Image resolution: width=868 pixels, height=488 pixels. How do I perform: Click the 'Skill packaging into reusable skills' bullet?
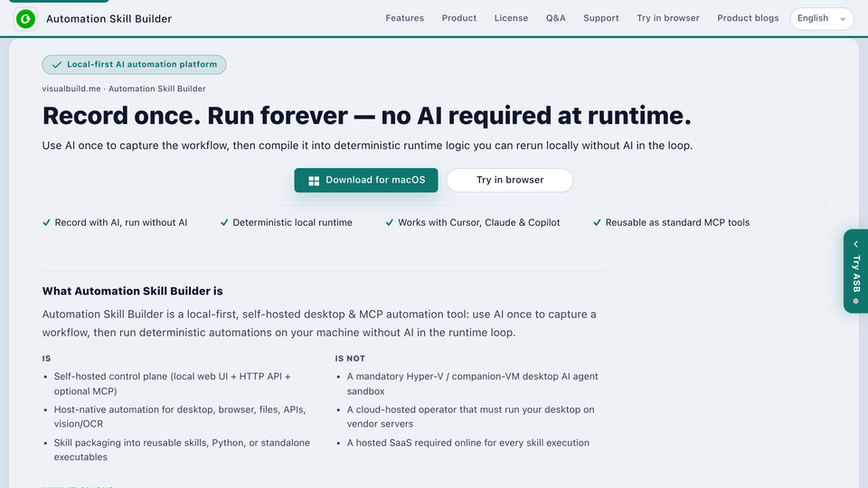coord(182,450)
